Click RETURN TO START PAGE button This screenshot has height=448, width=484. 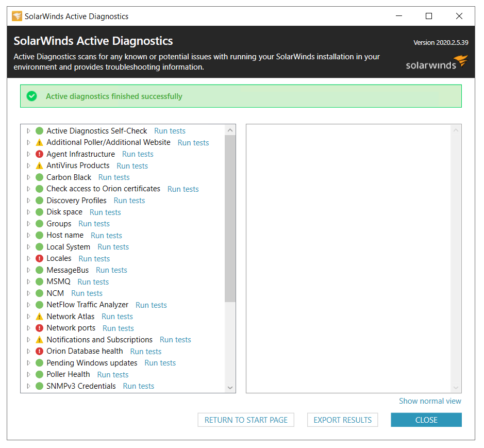pyautogui.click(x=246, y=420)
